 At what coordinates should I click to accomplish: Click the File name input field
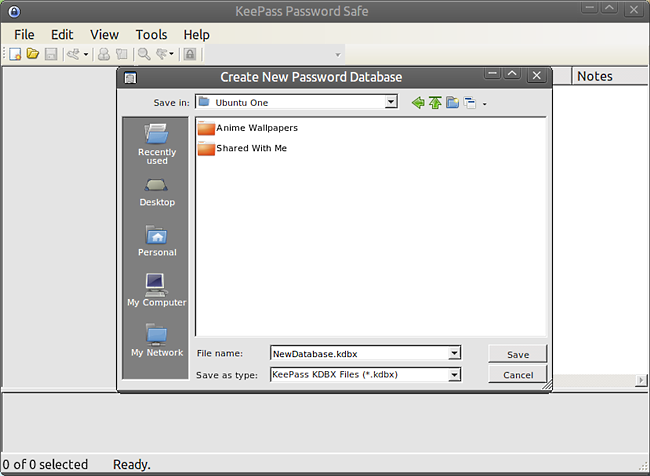(x=359, y=354)
